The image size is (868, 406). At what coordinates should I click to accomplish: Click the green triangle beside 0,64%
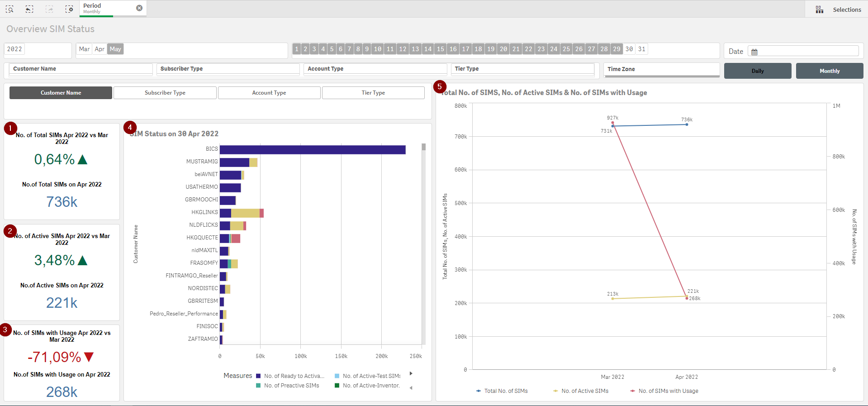coord(82,160)
